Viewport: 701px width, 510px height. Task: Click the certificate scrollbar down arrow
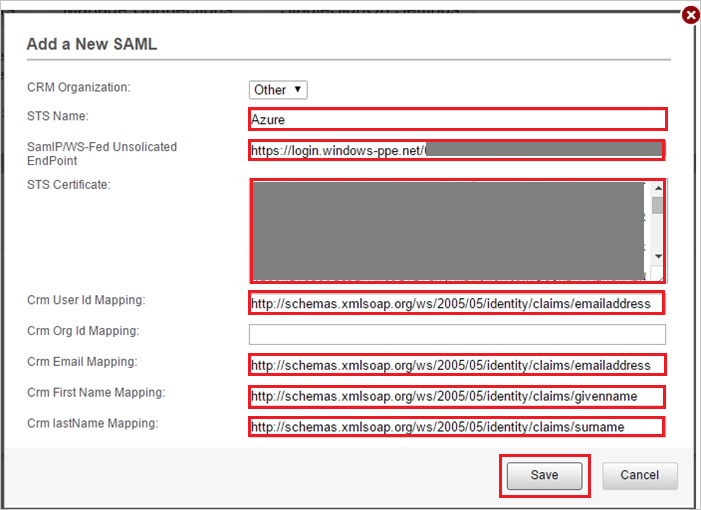(658, 257)
